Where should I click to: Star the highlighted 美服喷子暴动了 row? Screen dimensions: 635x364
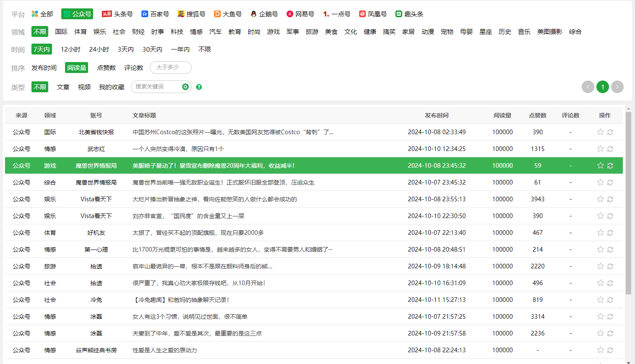coord(600,166)
